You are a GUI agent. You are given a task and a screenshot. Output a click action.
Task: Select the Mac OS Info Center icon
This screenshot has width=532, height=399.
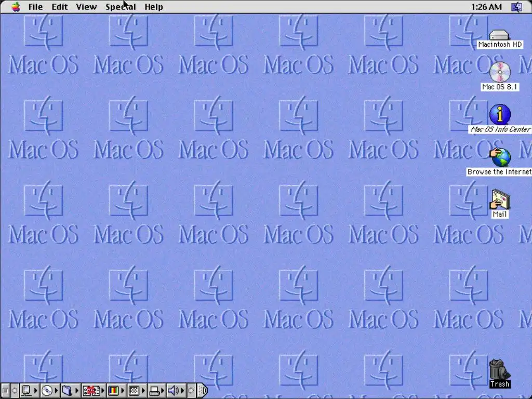click(x=500, y=114)
